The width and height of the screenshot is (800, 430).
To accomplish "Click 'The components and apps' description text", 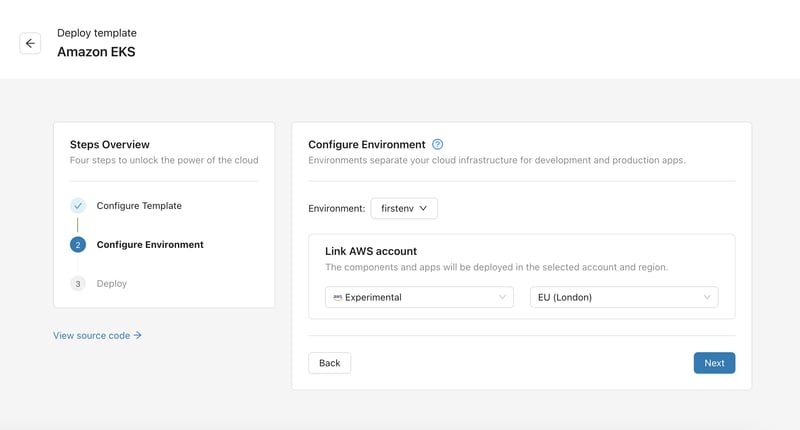I will (x=496, y=267).
